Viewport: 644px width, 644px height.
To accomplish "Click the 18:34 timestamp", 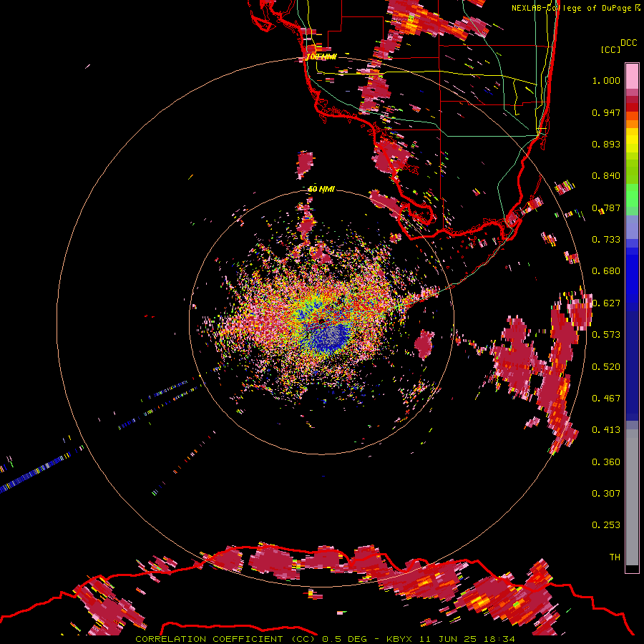I will (500, 639).
